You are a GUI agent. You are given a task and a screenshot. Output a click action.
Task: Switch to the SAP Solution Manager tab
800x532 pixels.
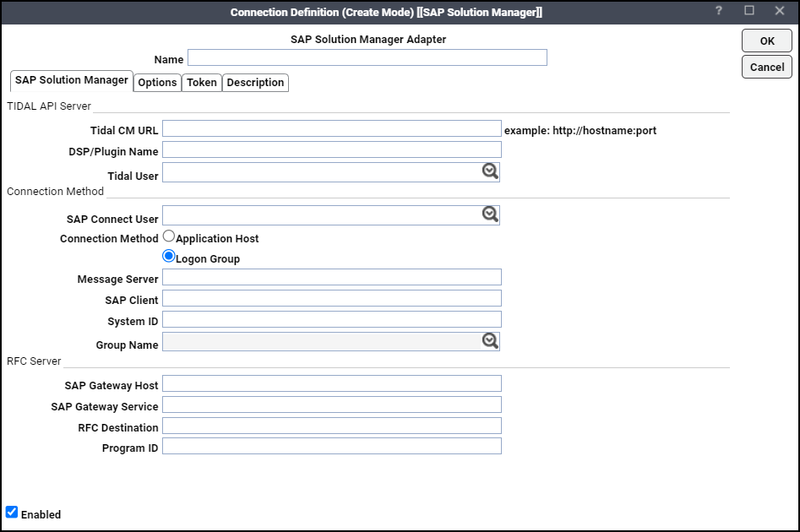72,80
